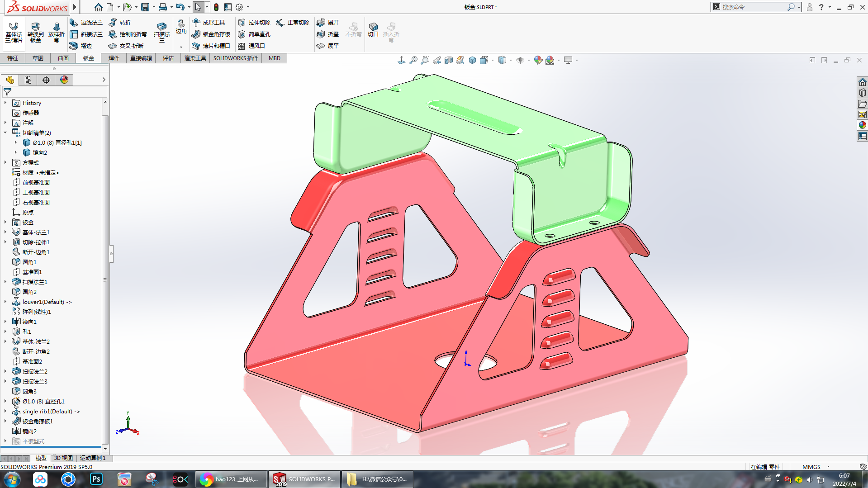The image size is (868, 488).
Task: Open the H:\微信公众号 folder taskbar item
Action: [378, 479]
